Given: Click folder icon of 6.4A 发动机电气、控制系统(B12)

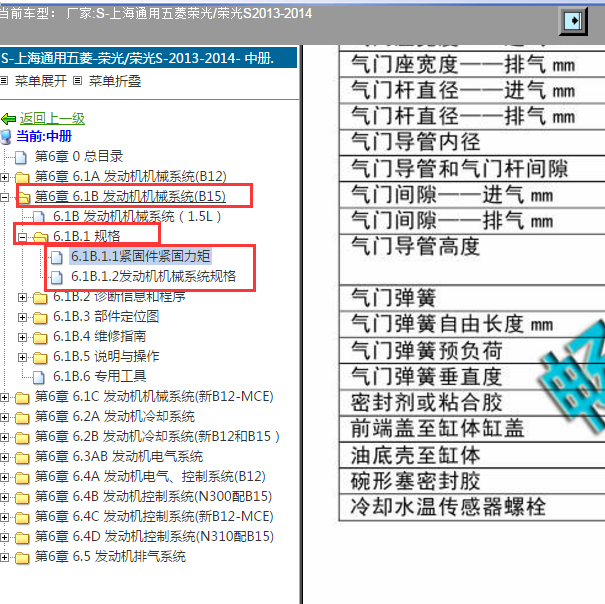Looking at the screenshot, I should (x=22, y=478).
